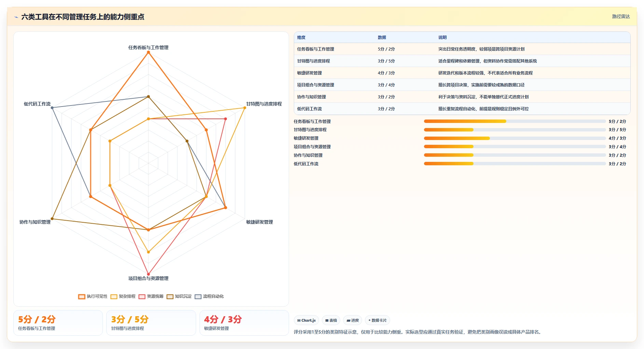Click the 协作与知识管理 progress bar
Screen dimensions: 644x349
point(515,155)
